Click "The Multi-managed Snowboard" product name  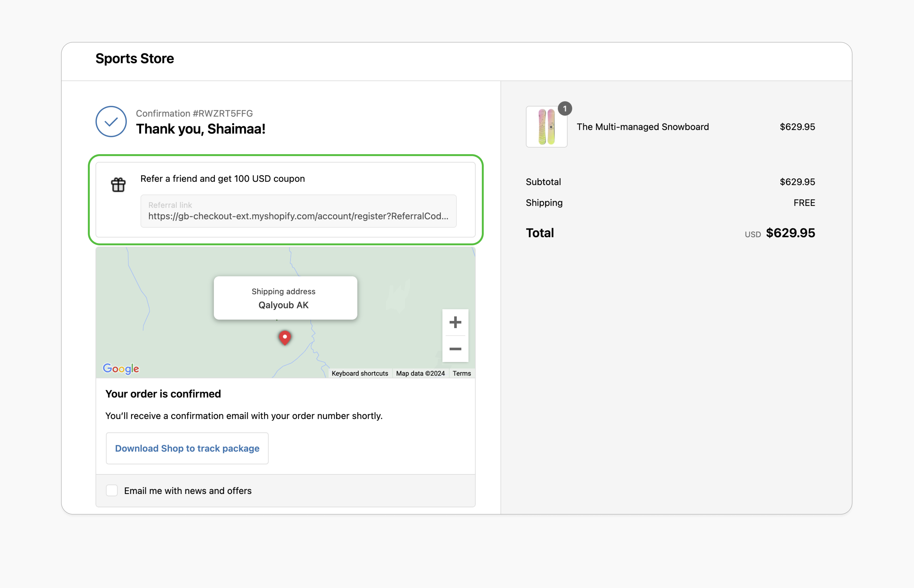[x=643, y=127]
